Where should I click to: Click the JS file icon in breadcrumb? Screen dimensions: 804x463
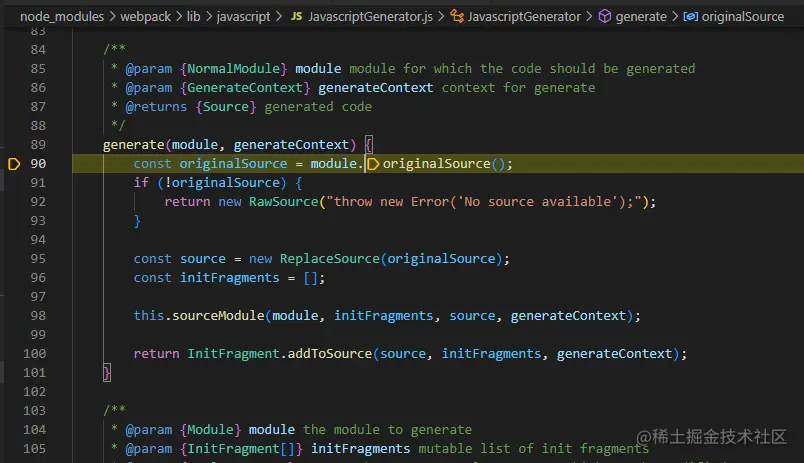pyautogui.click(x=296, y=16)
